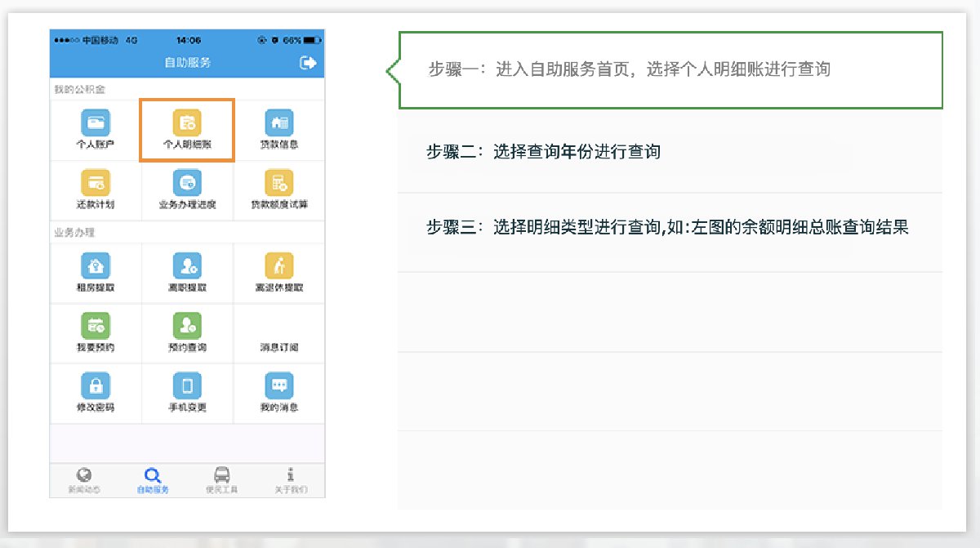The height and width of the screenshot is (548, 980).
Task: Click the logout icon in the header
Action: click(x=308, y=63)
